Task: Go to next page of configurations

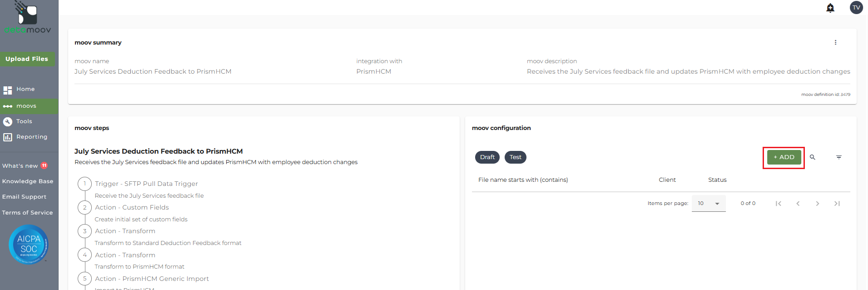Action: [818, 204]
